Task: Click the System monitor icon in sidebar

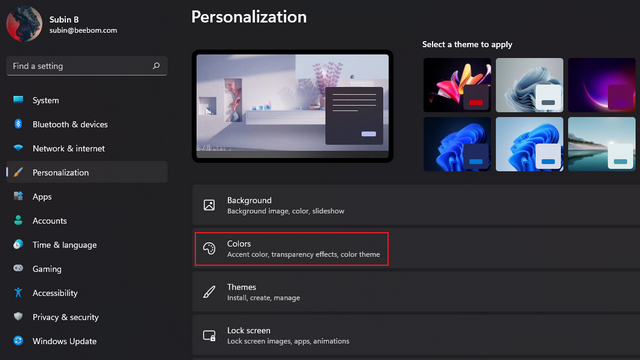Action: [x=18, y=100]
